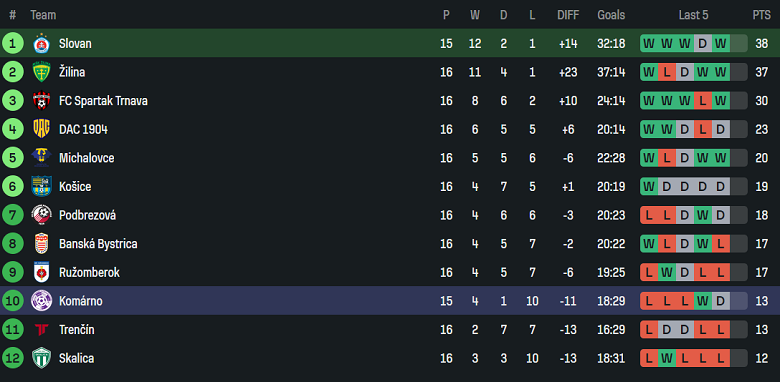Click the Last 5 column header

(x=693, y=15)
